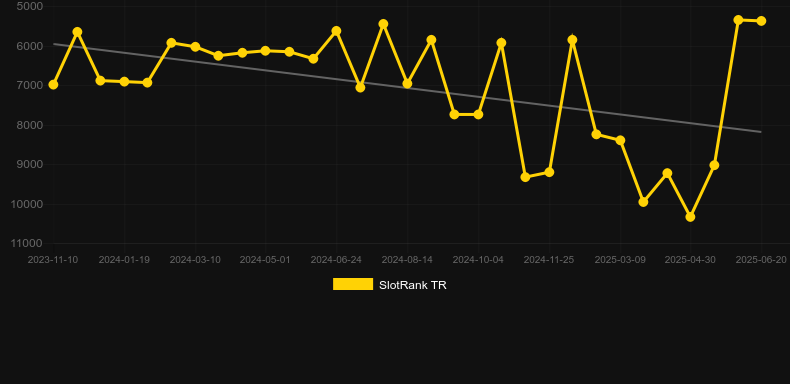Screen dimensions: 790x384
Task: Click the data point above the 2024-05-01 label
Action: (x=266, y=51)
